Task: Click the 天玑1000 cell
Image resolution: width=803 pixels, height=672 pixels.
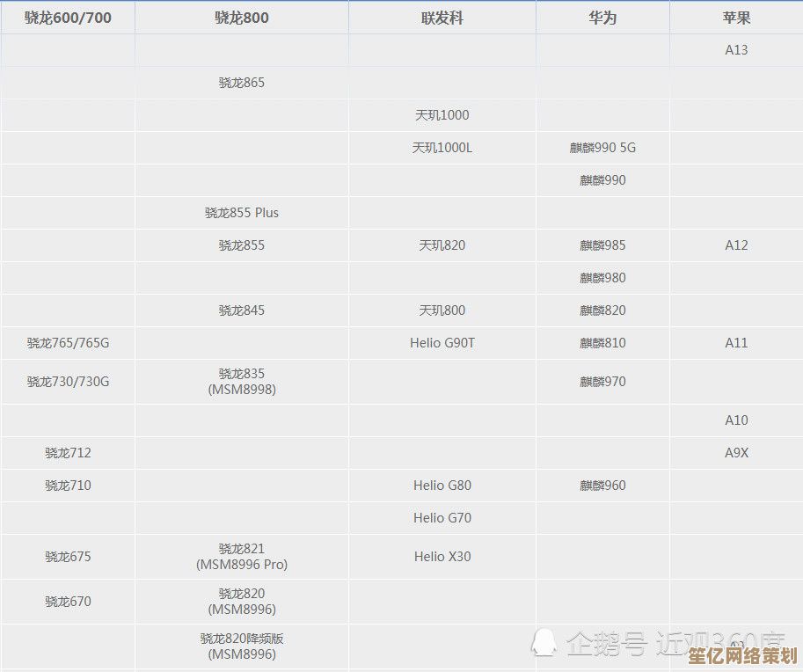Action: tap(442, 114)
